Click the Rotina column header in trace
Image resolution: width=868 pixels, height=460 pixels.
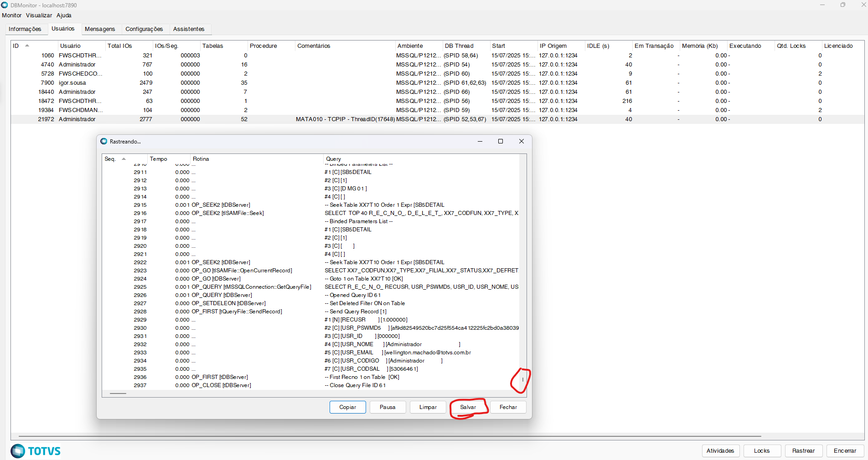pyautogui.click(x=257, y=159)
